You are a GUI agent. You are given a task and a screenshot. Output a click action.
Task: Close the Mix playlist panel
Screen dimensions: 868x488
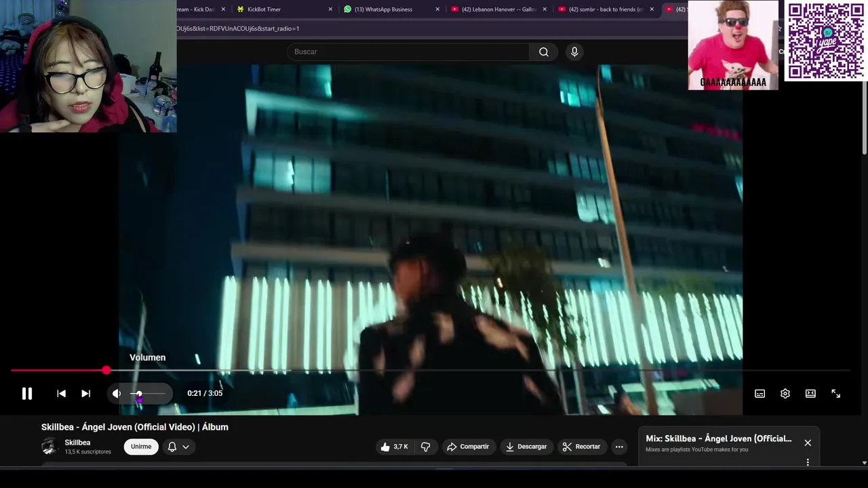[x=808, y=443]
